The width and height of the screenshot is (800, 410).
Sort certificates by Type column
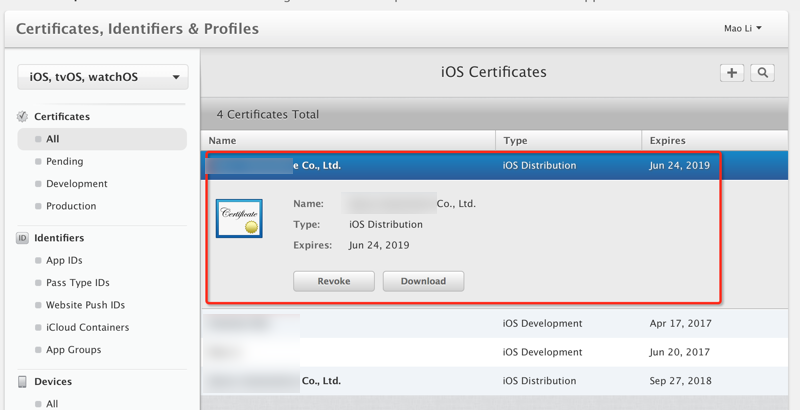coord(515,141)
